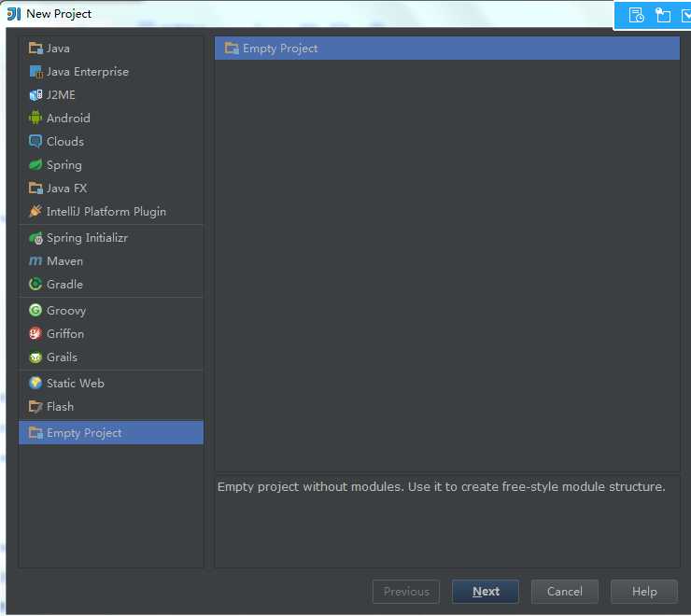The width and height of the screenshot is (691, 616).
Task: Choose Spring Initializr entry
Action: 111,238
